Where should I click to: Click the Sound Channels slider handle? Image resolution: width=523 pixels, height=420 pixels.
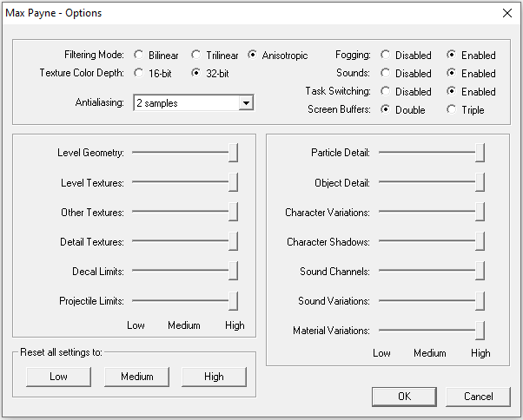point(480,272)
